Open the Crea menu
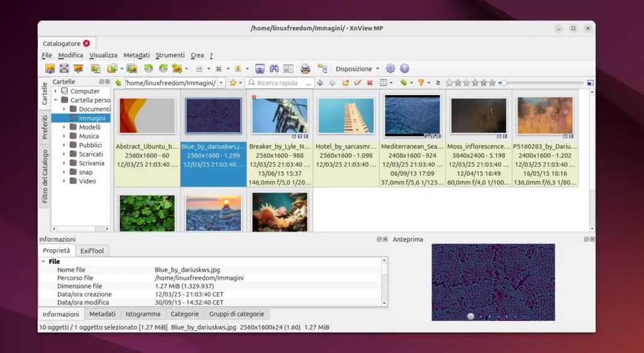644x353 pixels. [x=197, y=55]
